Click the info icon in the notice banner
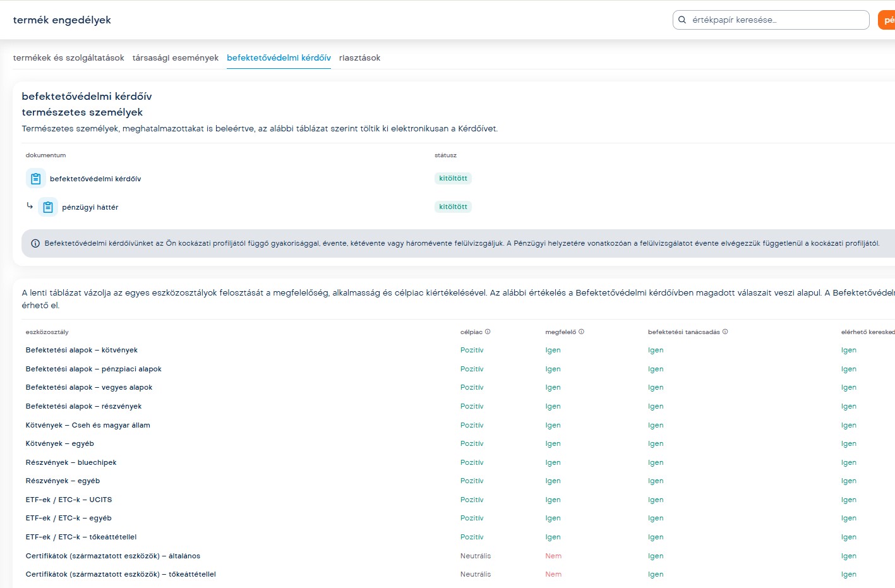This screenshot has height=588, width=895. click(35, 244)
